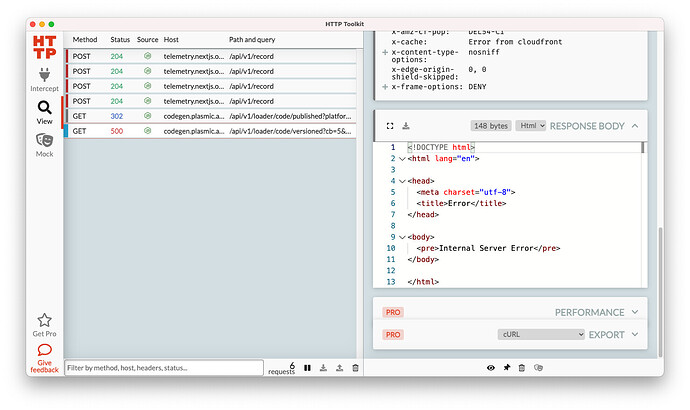Viewport: 690px width, 410px height.
Task: Open the cURL export format dropdown
Action: [541, 334]
